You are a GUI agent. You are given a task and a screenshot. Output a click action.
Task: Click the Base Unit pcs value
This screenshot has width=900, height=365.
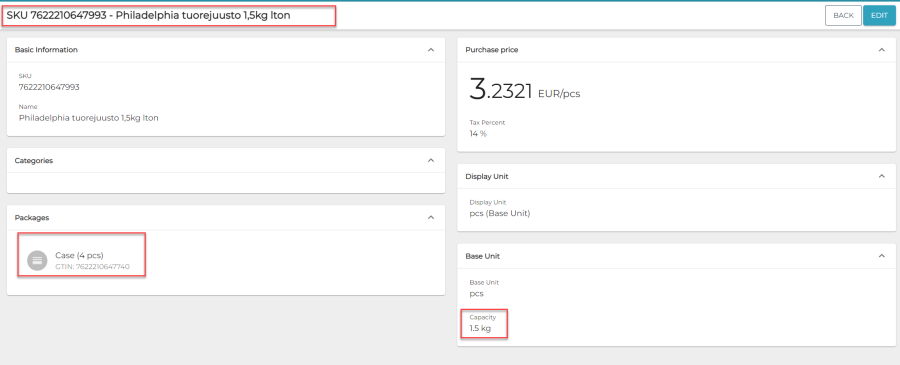476,294
